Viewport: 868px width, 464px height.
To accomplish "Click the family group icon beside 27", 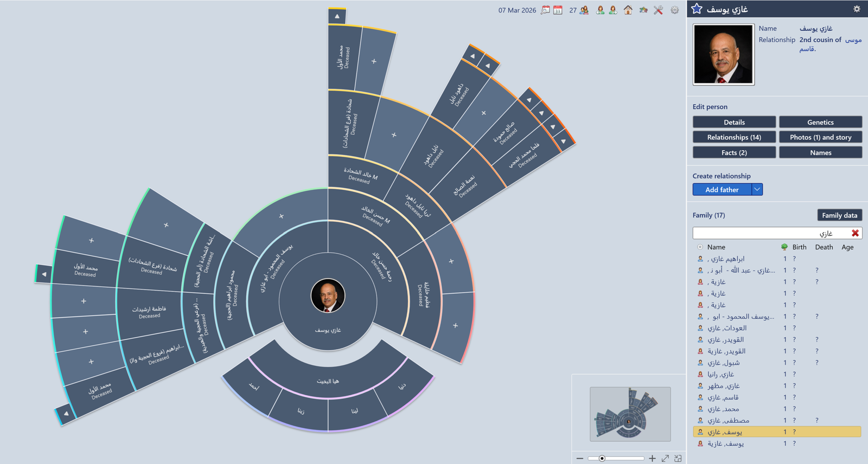I will pyautogui.click(x=584, y=10).
